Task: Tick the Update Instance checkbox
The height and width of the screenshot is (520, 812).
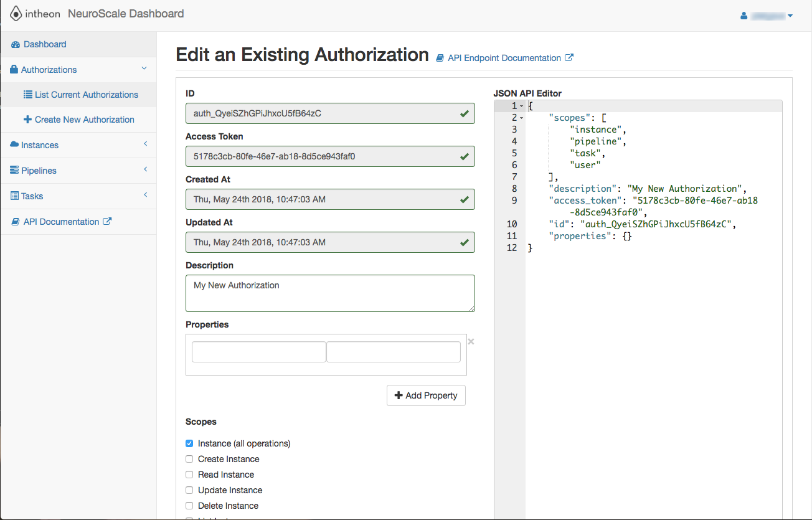Action: pyautogui.click(x=189, y=490)
